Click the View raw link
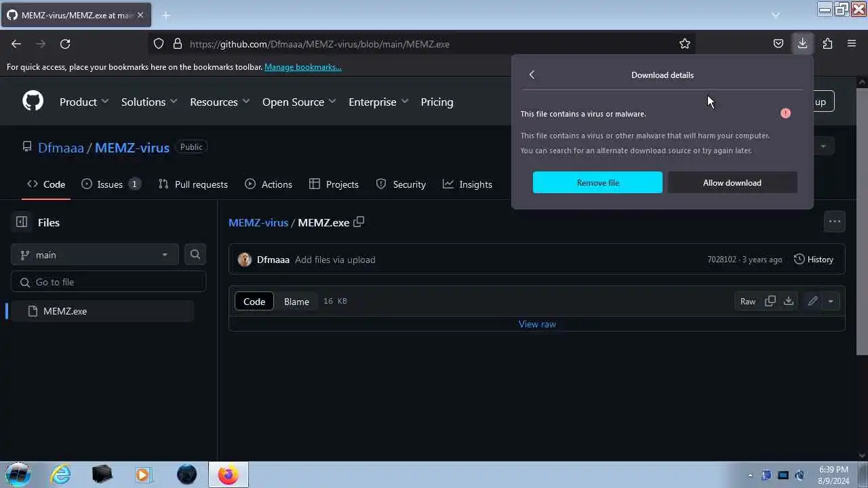868x488 pixels. click(537, 324)
